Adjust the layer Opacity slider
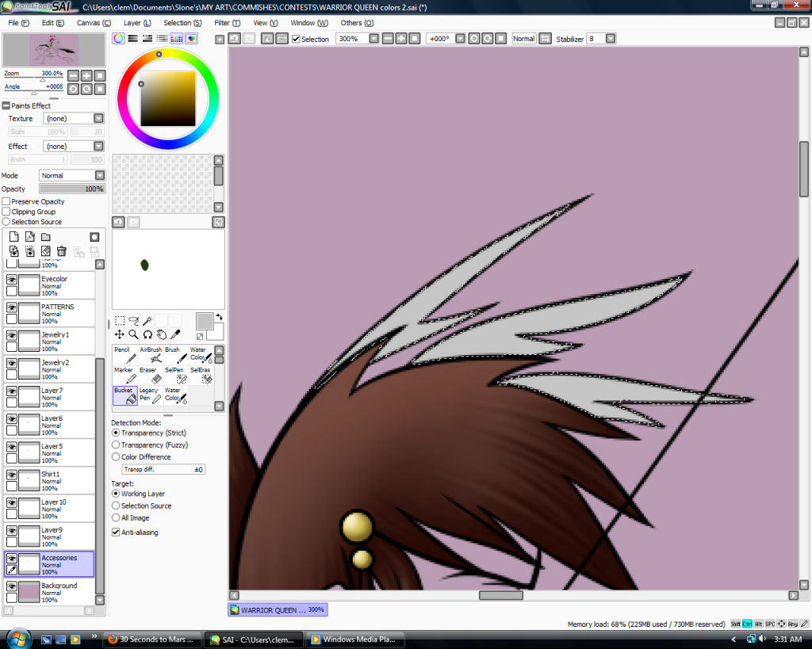This screenshot has width=812, height=649. click(72, 189)
